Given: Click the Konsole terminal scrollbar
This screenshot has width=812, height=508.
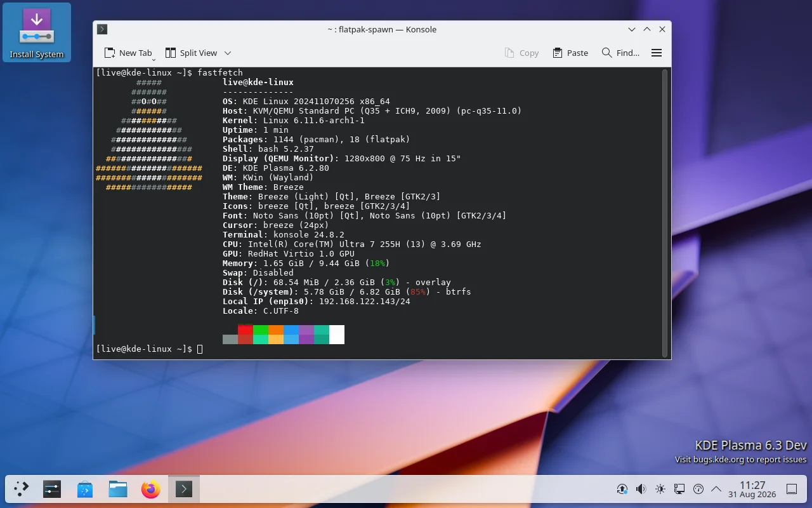Looking at the screenshot, I should tap(665, 213).
